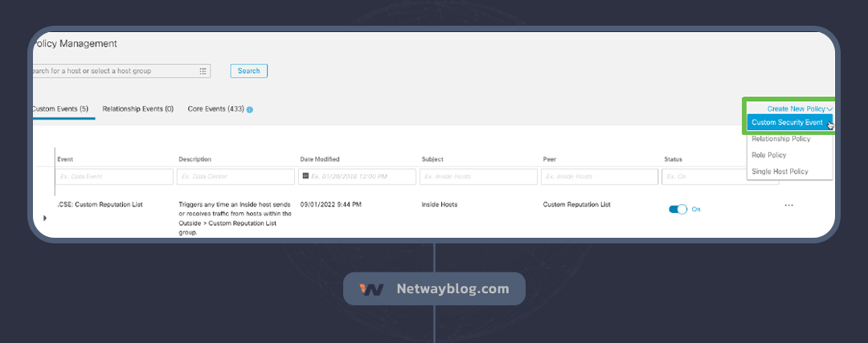The height and width of the screenshot is (343, 868).
Task: Open the calendar icon in Date Modified filter
Action: (x=305, y=176)
